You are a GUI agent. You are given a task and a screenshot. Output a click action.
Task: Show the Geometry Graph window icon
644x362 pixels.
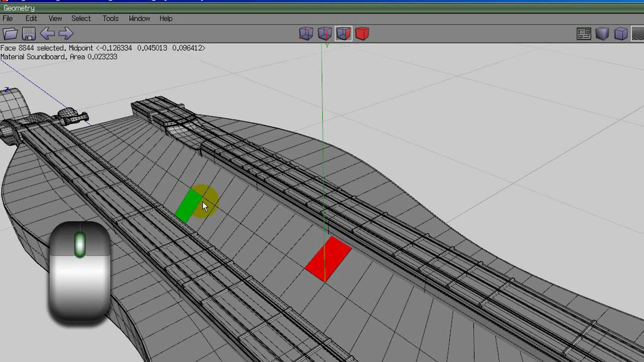(584, 33)
